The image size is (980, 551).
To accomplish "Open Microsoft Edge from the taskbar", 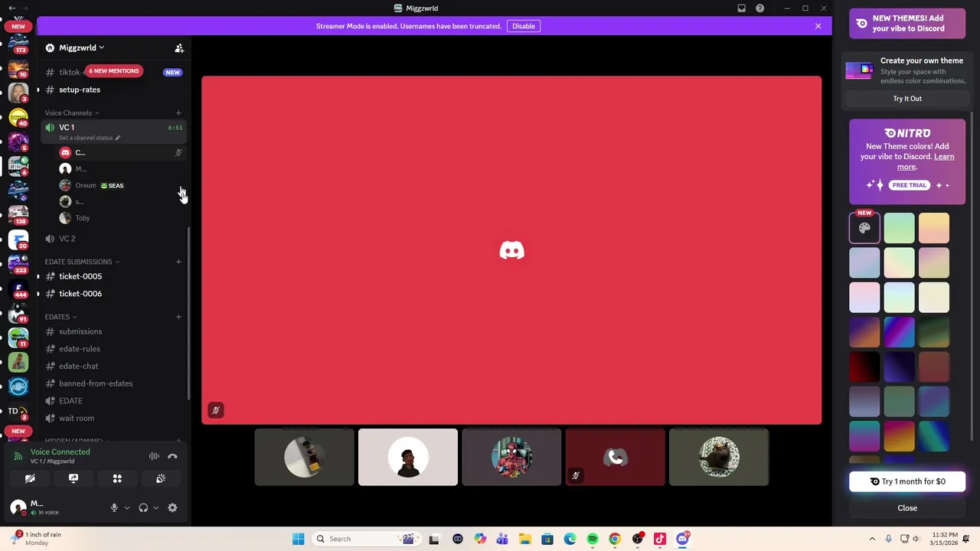I will pyautogui.click(x=570, y=539).
